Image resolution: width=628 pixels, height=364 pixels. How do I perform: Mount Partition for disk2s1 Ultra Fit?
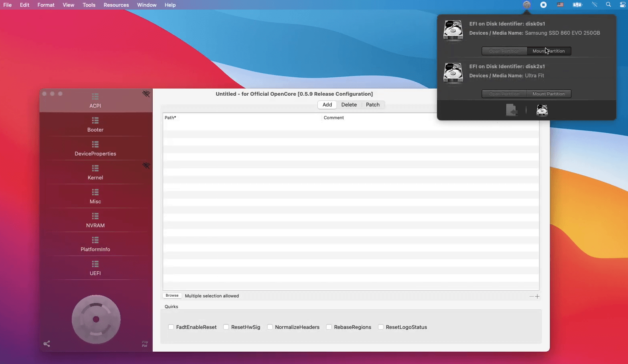click(549, 94)
